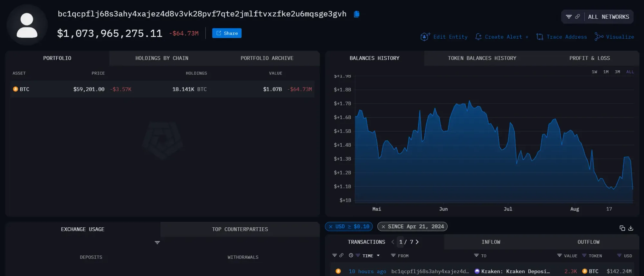Open the PORTFOLIO ARCHIVE tab
Image resolution: width=644 pixels, height=276 pixels.
tap(267, 58)
